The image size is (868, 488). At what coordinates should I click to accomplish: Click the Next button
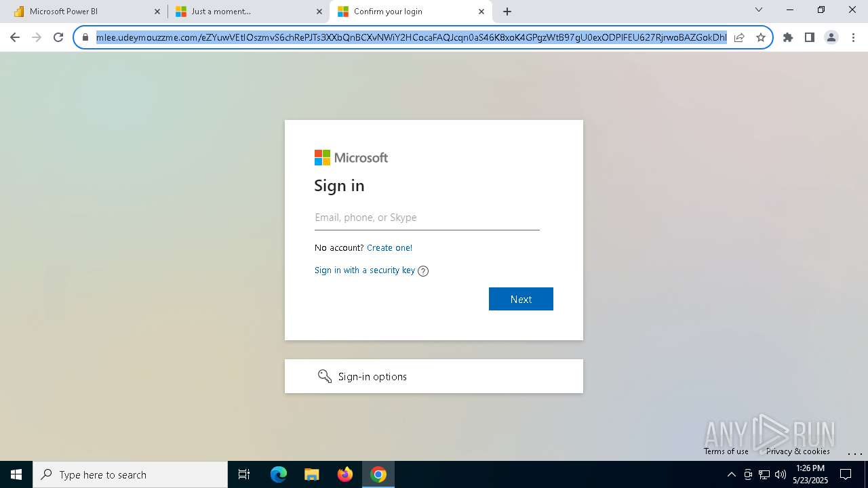click(x=521, y=299)
